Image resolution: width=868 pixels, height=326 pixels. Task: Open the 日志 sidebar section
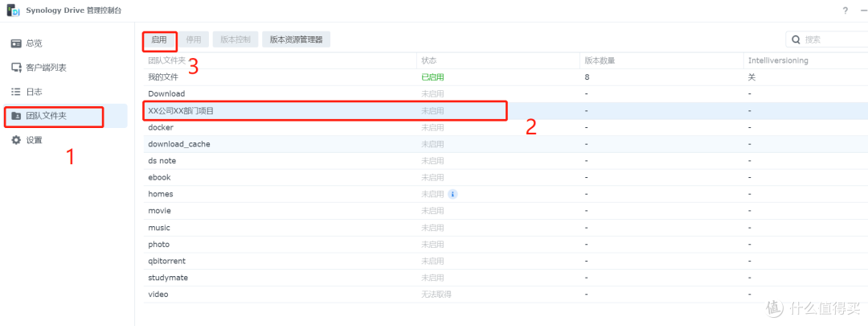65,92
